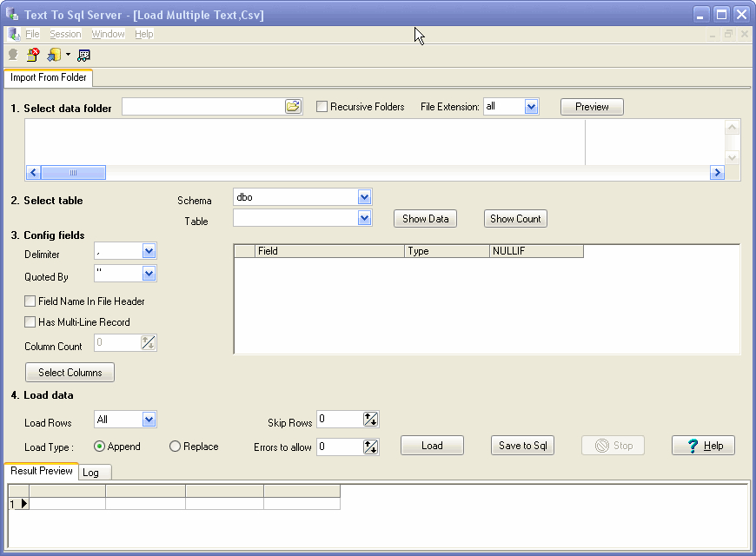Toggle Has Multi-Line Record checkbox
Viewport: 756px width, 556px height.
30,322
